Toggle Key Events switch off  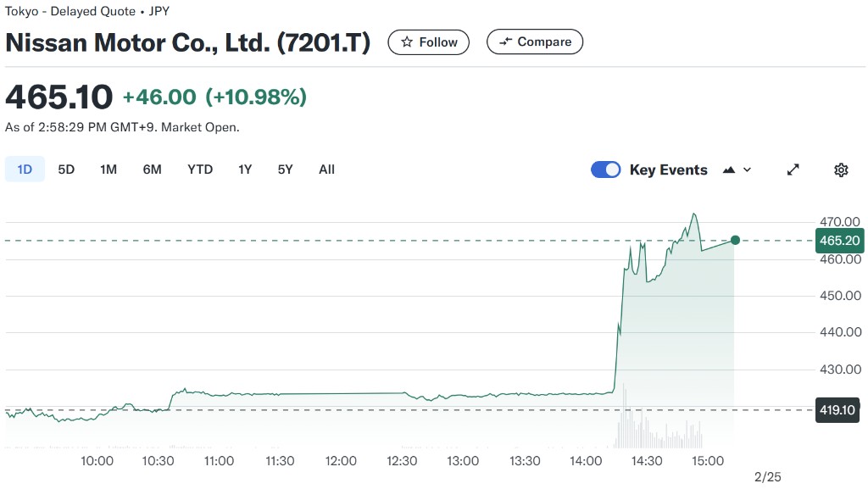tap(605, 169)
